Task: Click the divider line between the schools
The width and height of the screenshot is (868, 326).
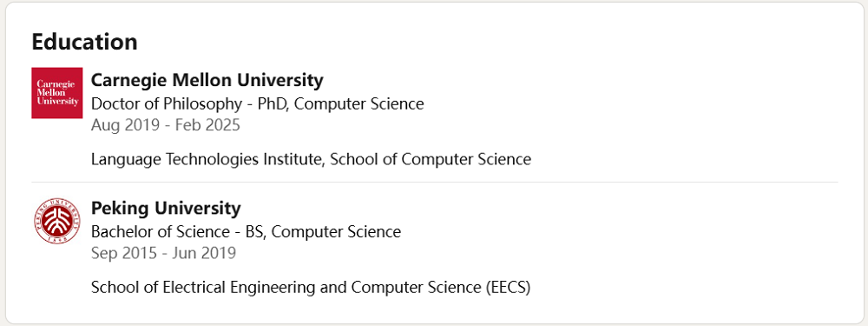Action: tap(435, 182)
